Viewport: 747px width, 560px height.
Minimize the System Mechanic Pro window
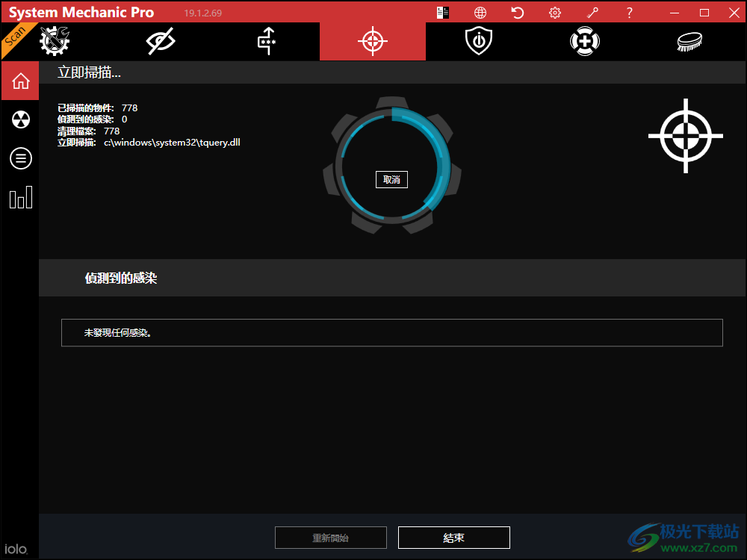coord(674,13)
